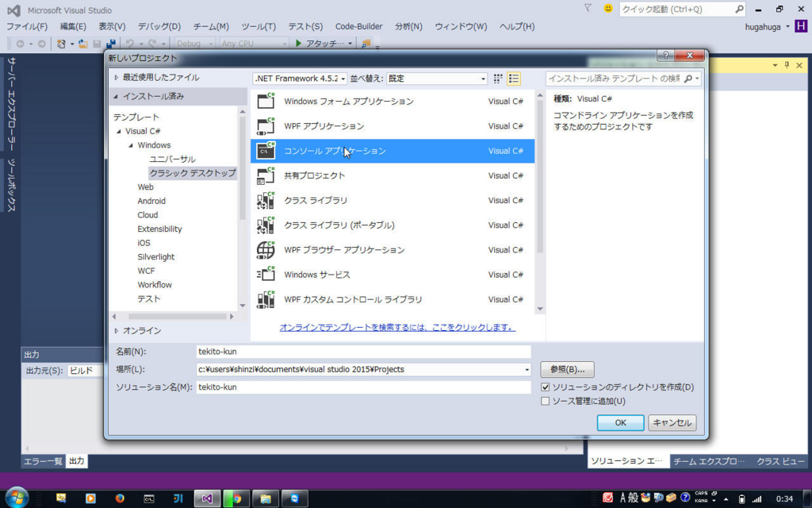This screenshot has height=508, width=812.
Task: Collapse the Visual C# tree node
Action: click(x=119, y=132)
